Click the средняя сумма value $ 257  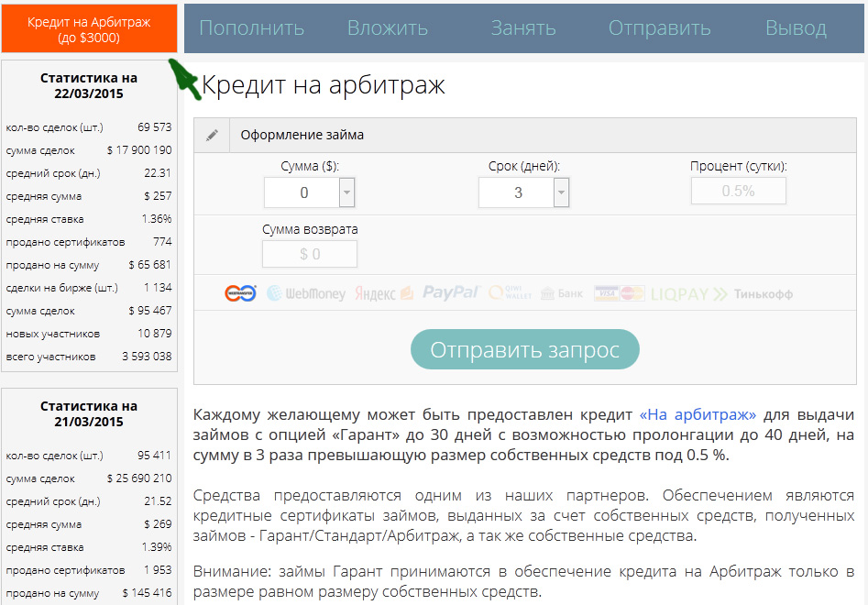tap(158, 196)
